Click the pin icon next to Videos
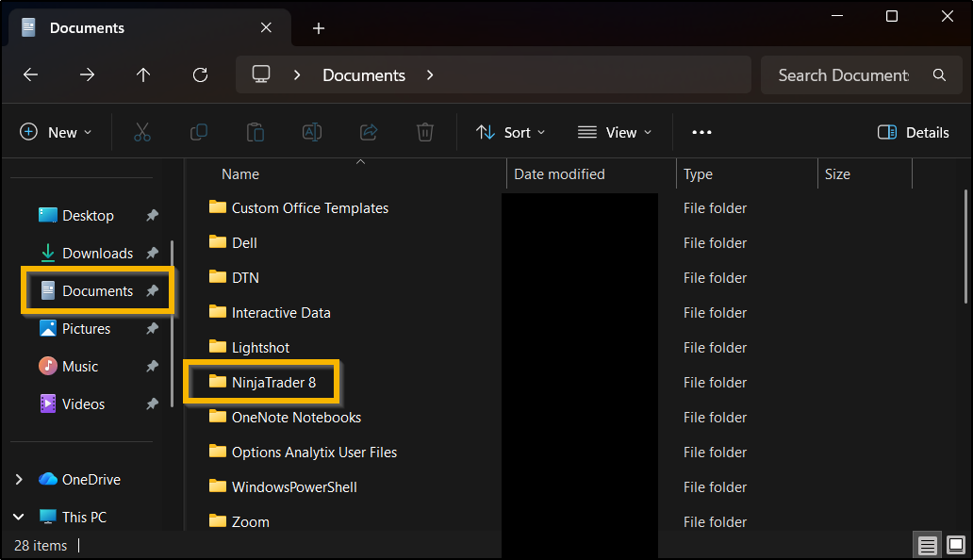 [x=152, y=404]
